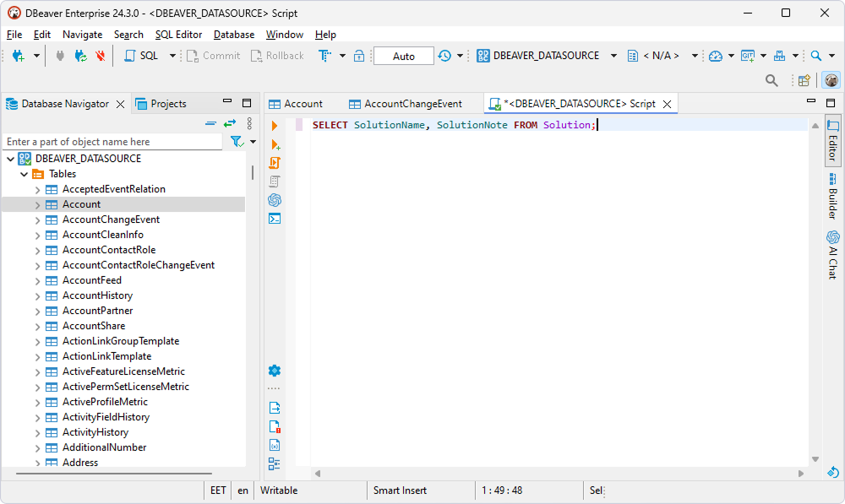Collapse all nodes in Database Navigator

pyautogui.click(x=210, y=122)
